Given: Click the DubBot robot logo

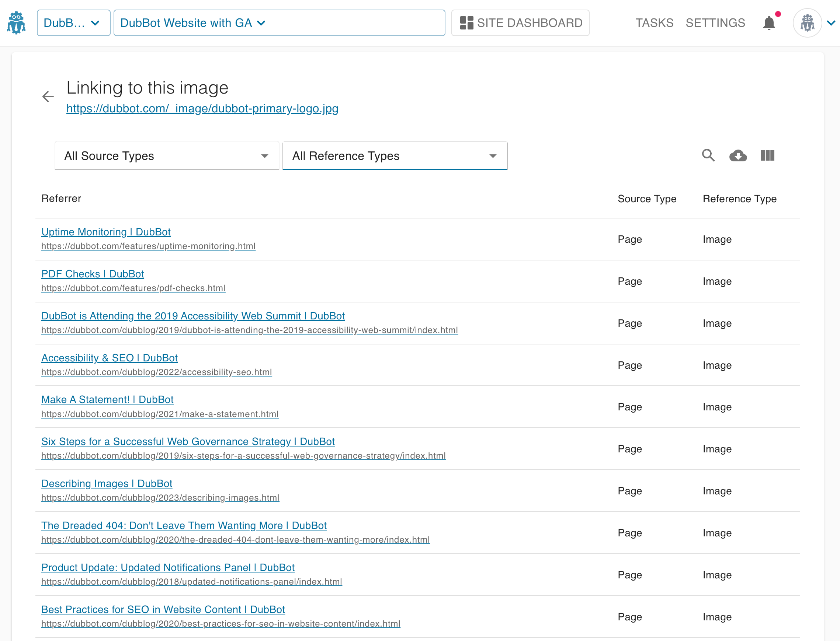Looking at the screenshot, I should tap(16, 23).
